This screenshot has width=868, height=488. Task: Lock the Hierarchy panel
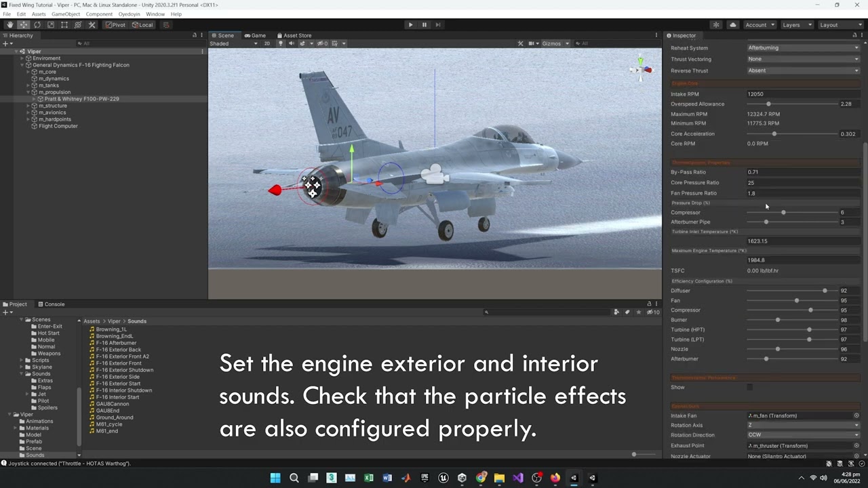click(x=195, y=35)
